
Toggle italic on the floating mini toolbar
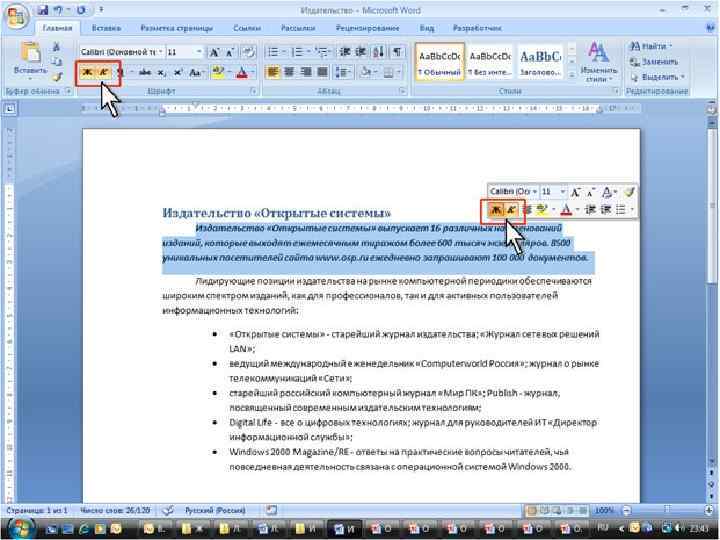pos(512,210)
